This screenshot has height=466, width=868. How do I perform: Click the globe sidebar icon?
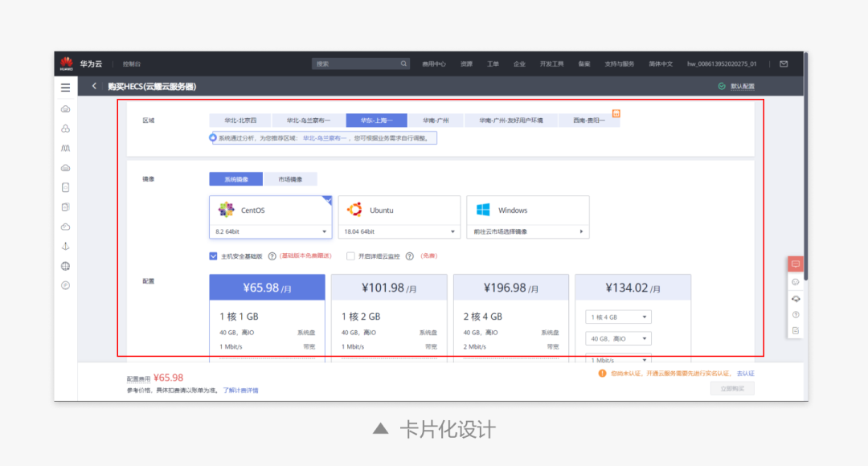(65, 266)
